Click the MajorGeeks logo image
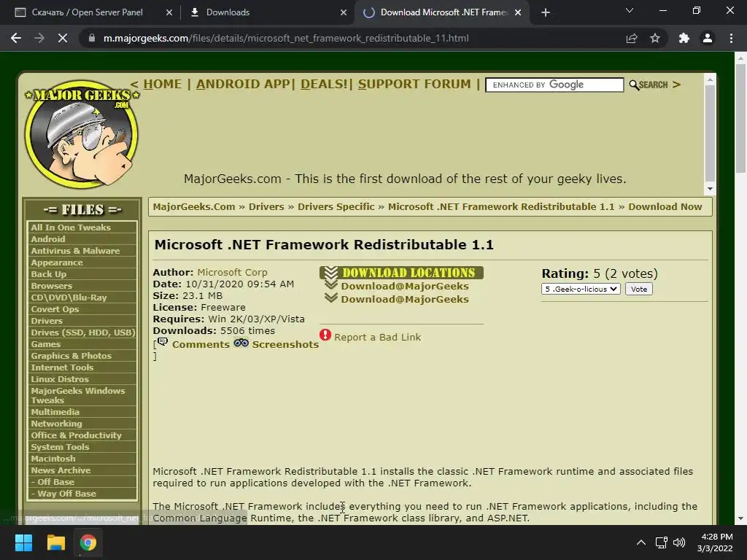Viewport: 747px width, 560px height. [82, 133]
